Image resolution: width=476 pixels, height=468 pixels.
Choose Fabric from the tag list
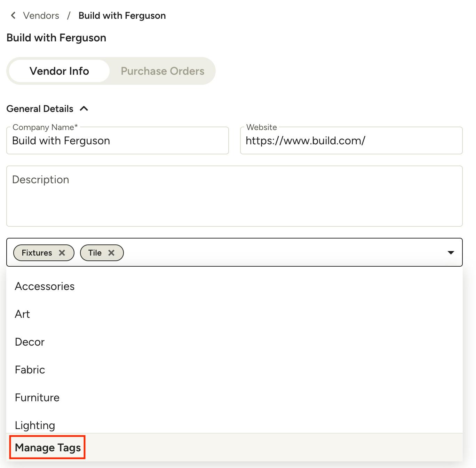coord(235,370)
